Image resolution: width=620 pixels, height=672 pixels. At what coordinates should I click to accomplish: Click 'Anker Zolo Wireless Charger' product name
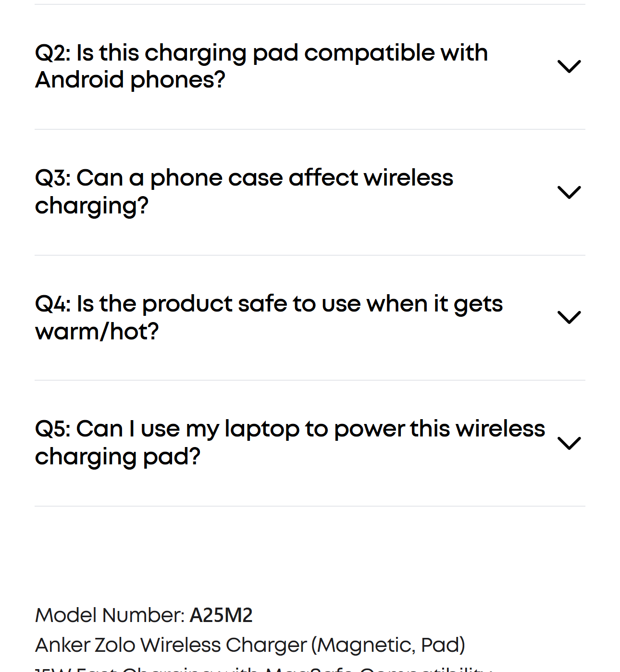(x=171, y=645)
